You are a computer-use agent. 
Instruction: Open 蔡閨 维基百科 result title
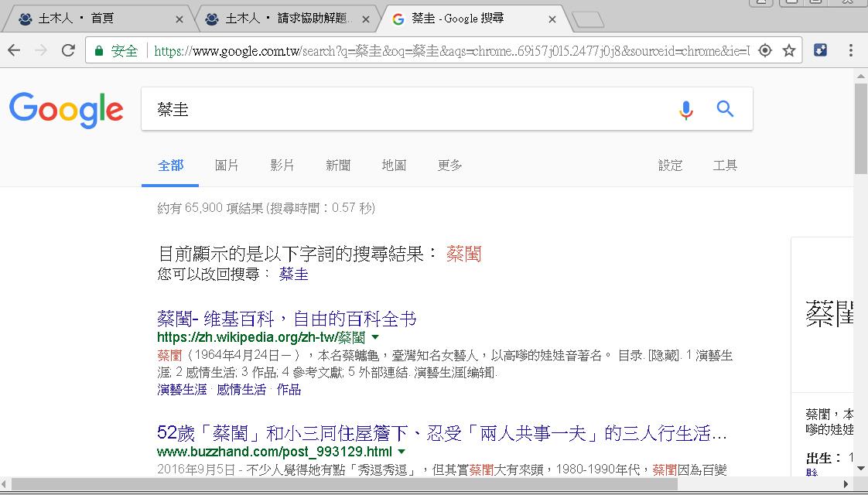click(x=287, y=319)
